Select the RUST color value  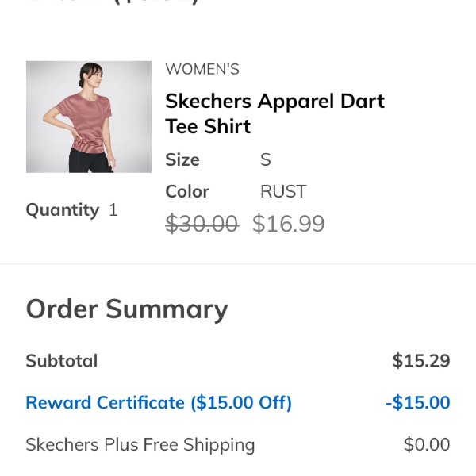coord(283,191)
